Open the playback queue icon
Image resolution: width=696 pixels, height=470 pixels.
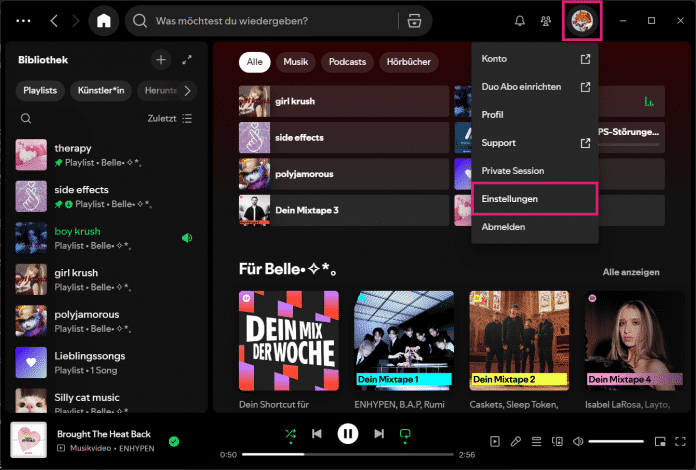(x=537, y=441)
